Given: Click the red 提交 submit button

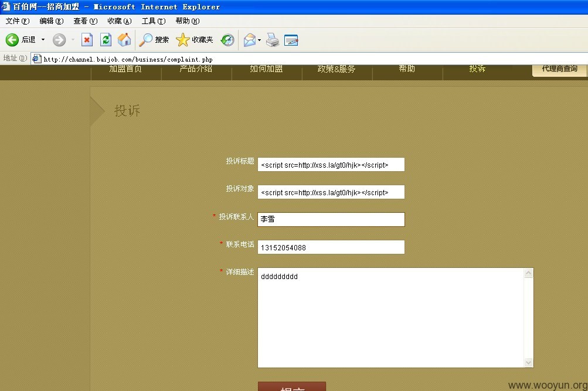Looking at the screenshot, I should (292, 386).
